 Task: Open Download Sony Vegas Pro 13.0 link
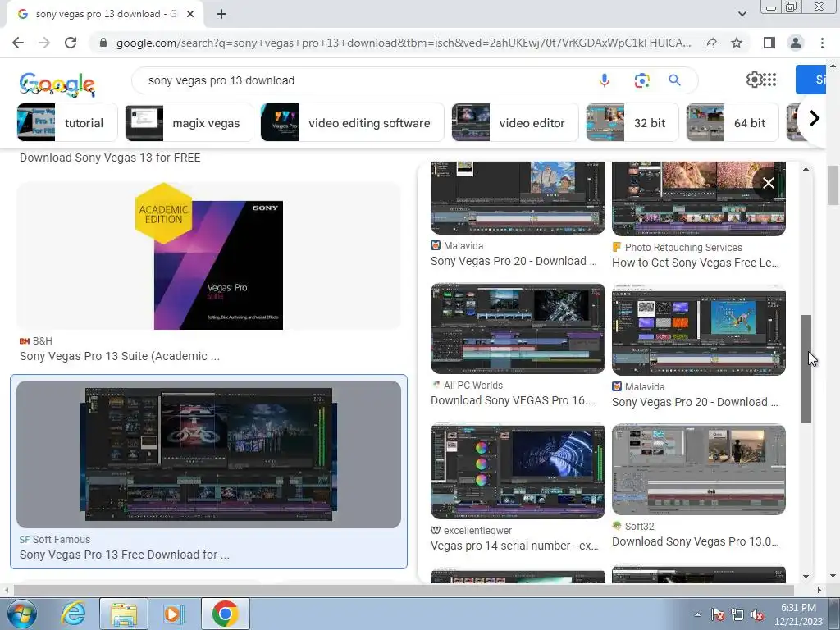tap(696, 541)
